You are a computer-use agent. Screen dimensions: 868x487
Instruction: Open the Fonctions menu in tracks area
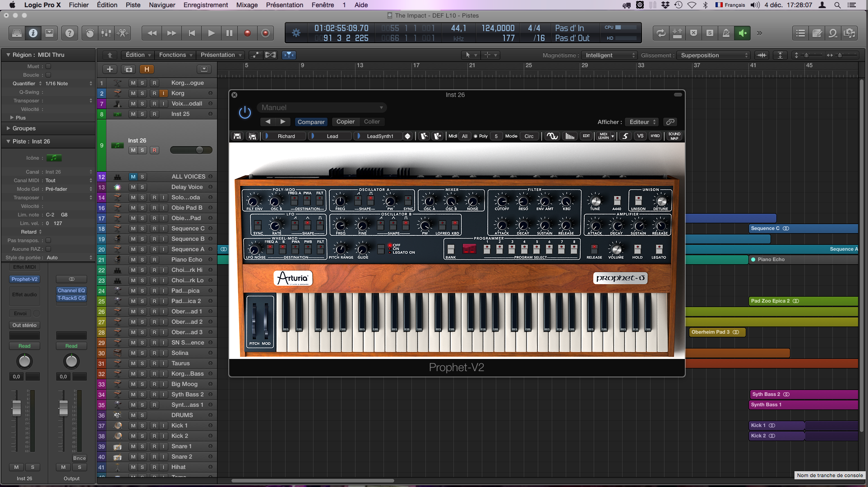[x=175, y=55]
